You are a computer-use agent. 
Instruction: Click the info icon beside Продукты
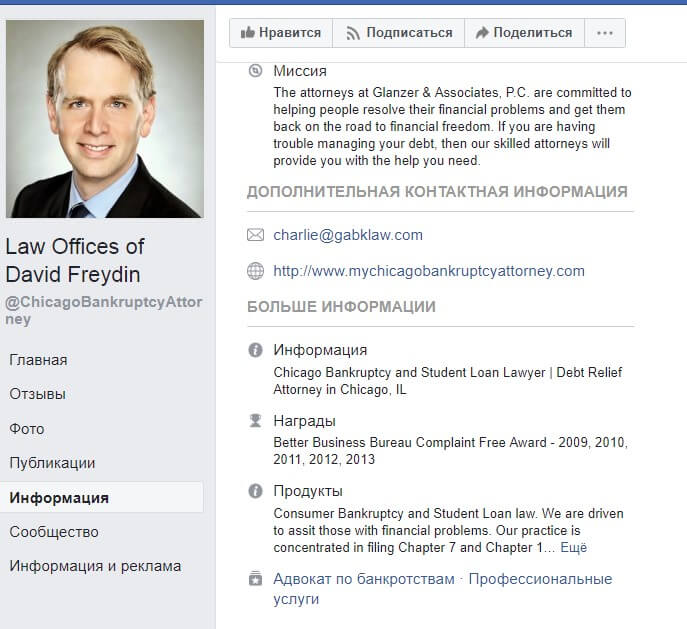click(x=255, y=491)
